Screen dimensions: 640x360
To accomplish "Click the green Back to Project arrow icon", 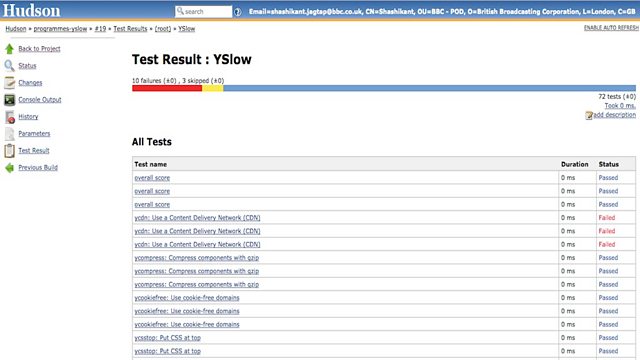I will pos(9,49).
